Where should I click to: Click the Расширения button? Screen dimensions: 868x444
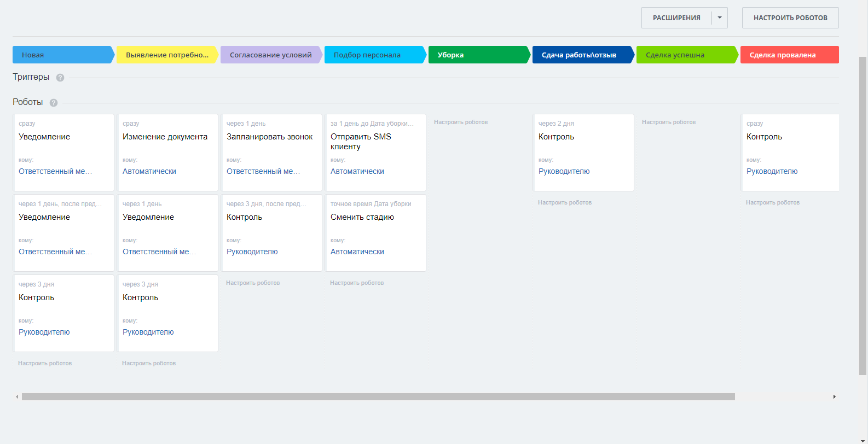pyautogui.click(x=676, y=18)
